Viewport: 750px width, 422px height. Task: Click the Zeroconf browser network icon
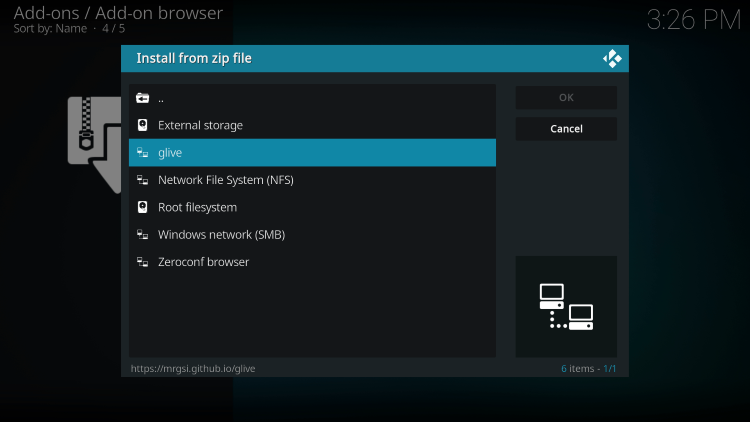click(x=143, y=262)
